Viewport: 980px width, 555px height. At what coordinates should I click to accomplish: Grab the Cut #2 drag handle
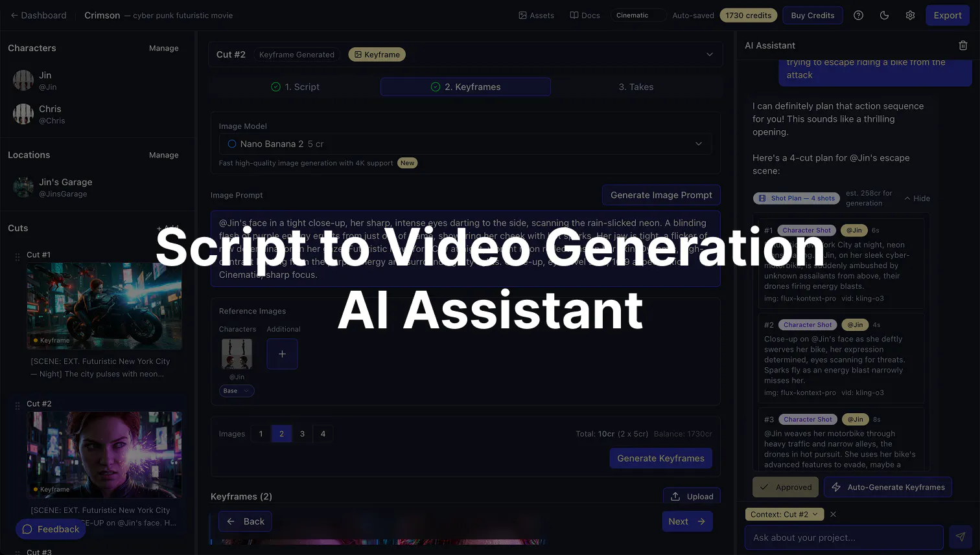pyautogui.click(x=17, y=406)
